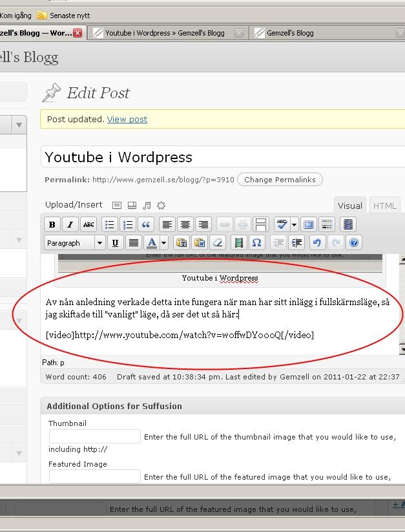Click the unlink broken chain icon
405x532 pixels.
pos(243,224)
